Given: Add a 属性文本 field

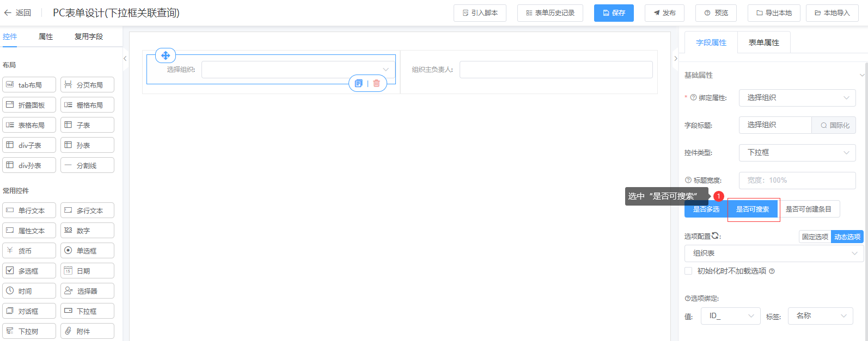Looking at the screenshot, I should [29, 231].
